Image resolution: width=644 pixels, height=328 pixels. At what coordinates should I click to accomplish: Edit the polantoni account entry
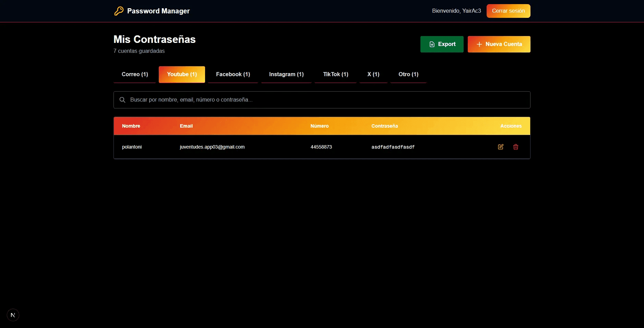click(x=500, y=147)
